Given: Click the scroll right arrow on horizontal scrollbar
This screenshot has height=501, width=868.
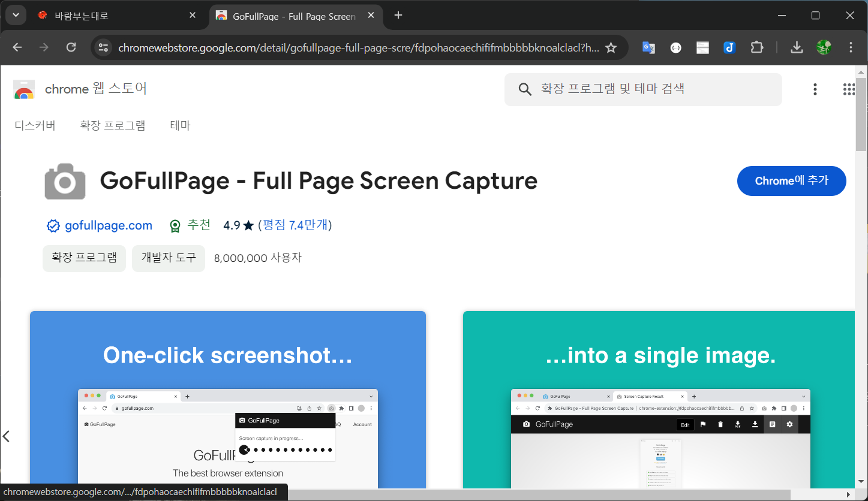Looking at the screenshot, I should tap(848, 494).
